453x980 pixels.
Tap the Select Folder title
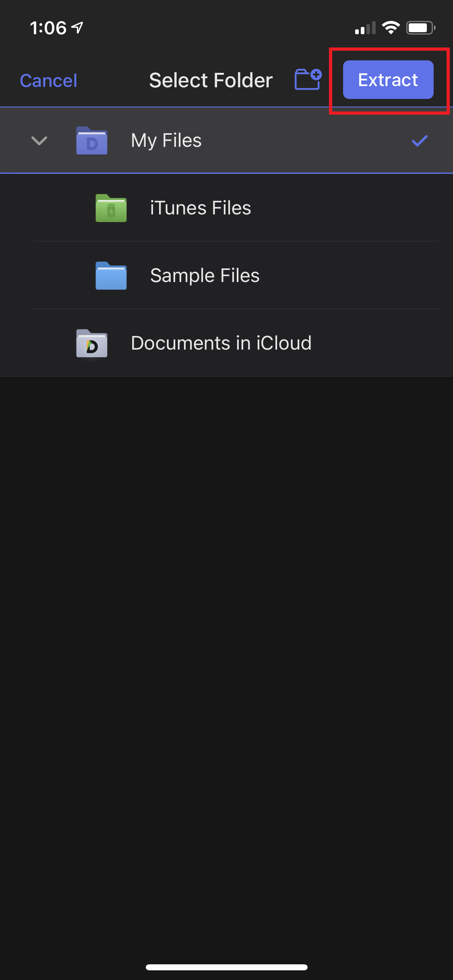(211, 80)
